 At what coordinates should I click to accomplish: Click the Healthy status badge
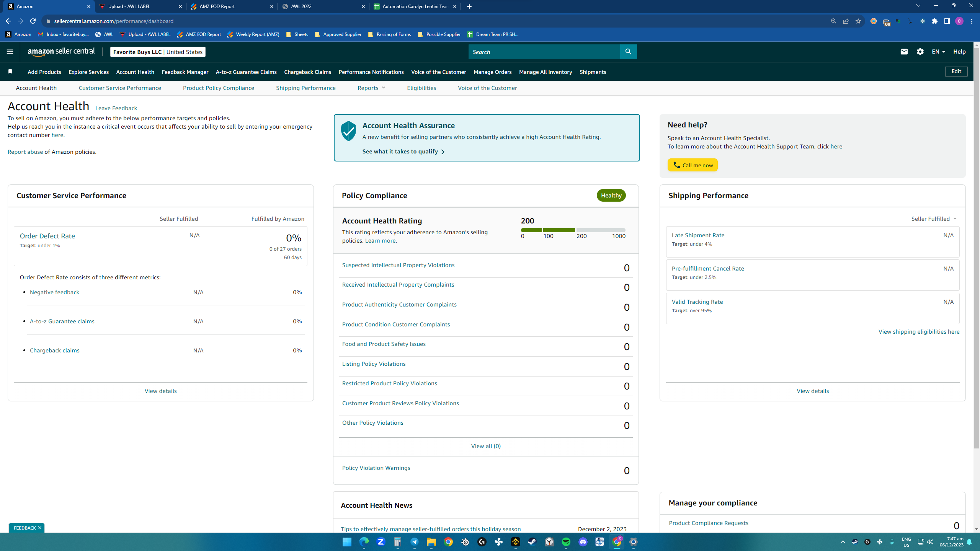click(x=611, y=195)
